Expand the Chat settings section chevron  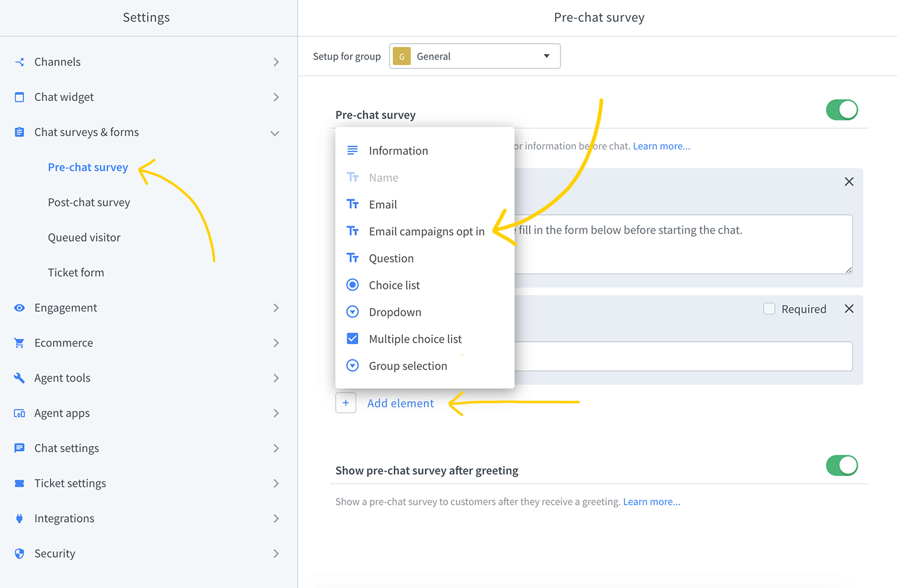[276, 448]
